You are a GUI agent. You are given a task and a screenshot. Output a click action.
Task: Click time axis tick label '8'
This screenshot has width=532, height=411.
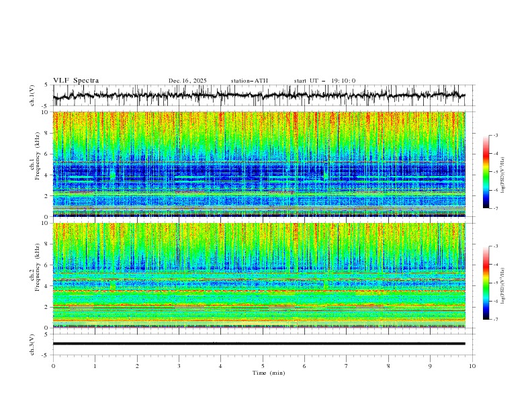tap(388, 366)
